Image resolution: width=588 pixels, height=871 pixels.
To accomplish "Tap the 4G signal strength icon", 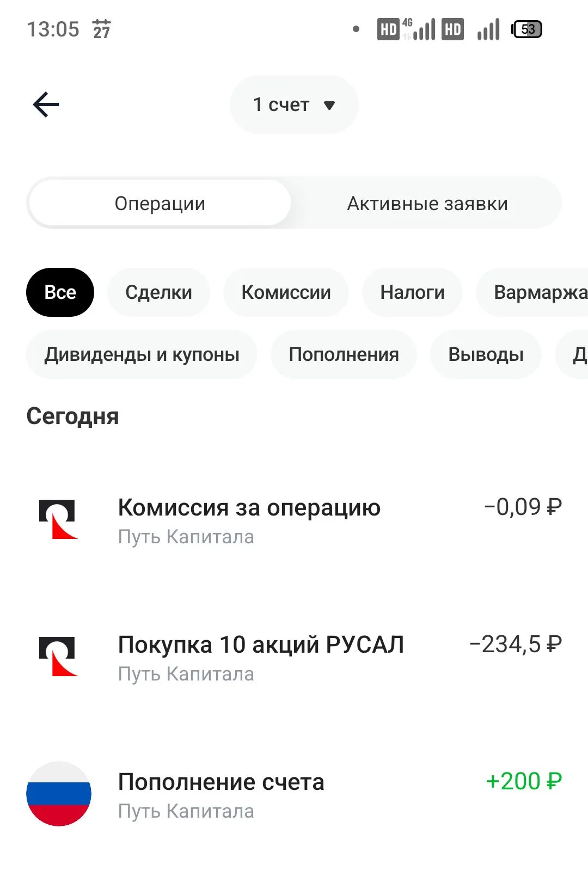I will click(x=419, y=29).
